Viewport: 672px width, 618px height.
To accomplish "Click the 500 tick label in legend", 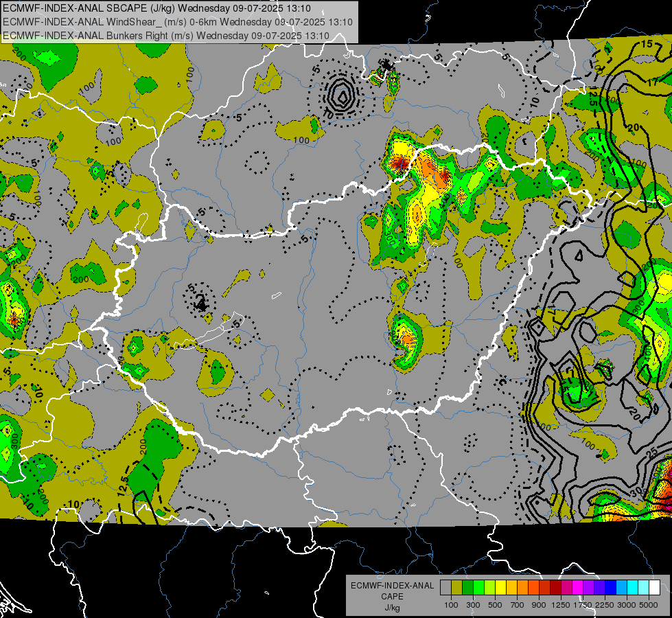I will (496, 605).
